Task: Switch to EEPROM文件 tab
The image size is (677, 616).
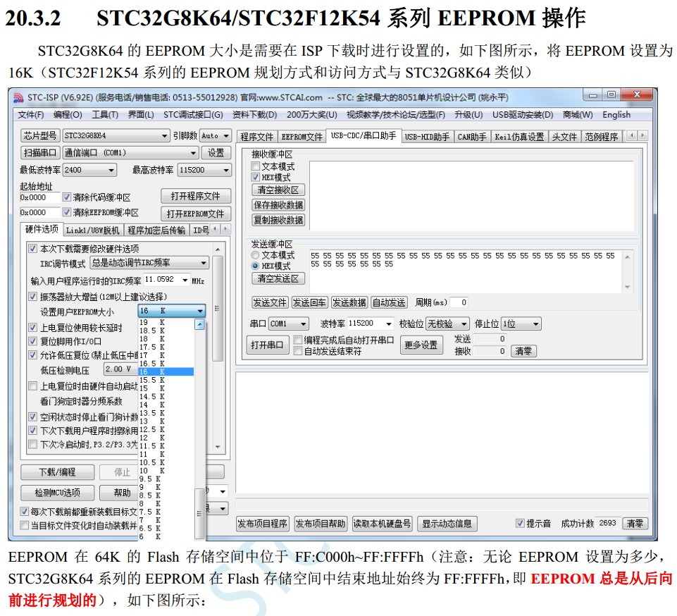Action: pyautogui.click(x=302, y=137)
